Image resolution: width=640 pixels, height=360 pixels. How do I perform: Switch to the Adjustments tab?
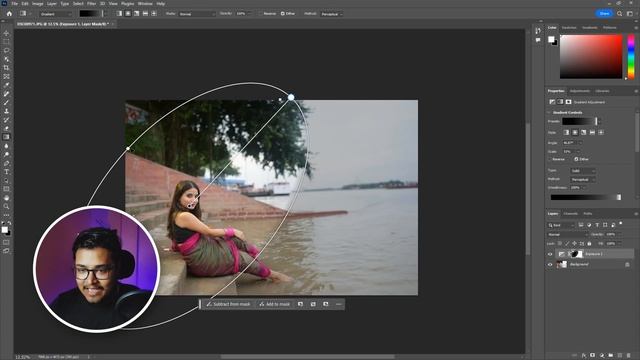point(580,91)
